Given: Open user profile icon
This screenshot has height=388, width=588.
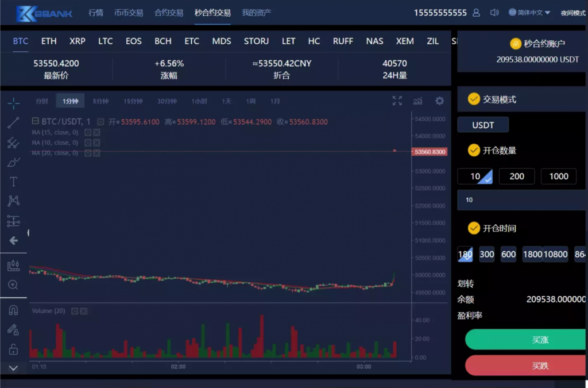Looking at the screenshot, I should pos(476,13).
